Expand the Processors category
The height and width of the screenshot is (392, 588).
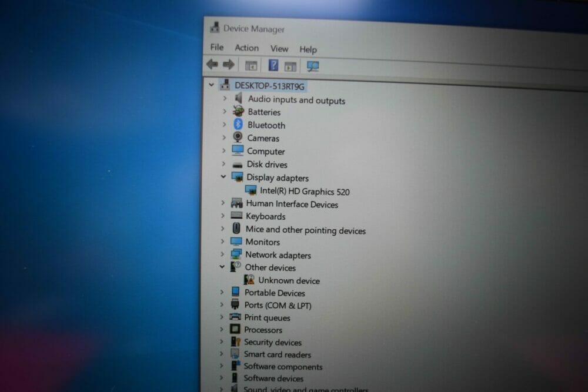pyautogui.click(x=222, y=330)
